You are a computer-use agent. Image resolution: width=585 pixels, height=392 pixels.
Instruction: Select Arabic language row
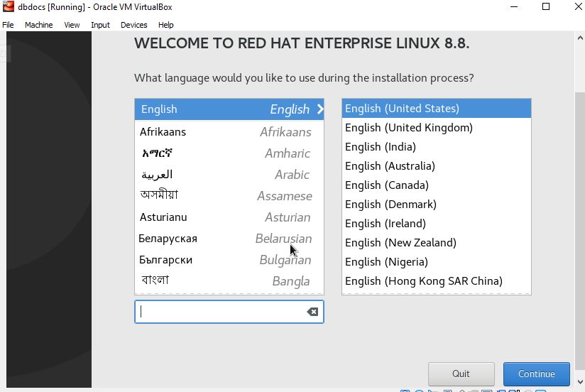pos(229,175)
